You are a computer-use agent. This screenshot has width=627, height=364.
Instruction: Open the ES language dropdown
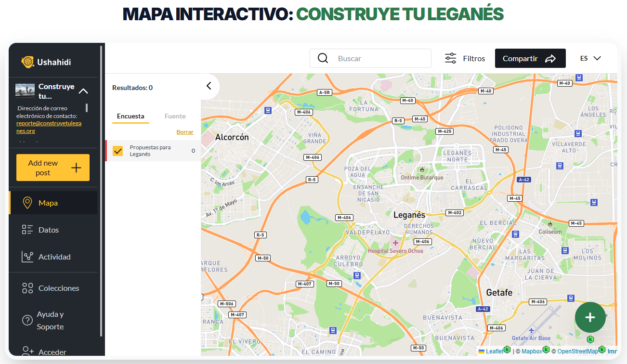tap(590, 58)
